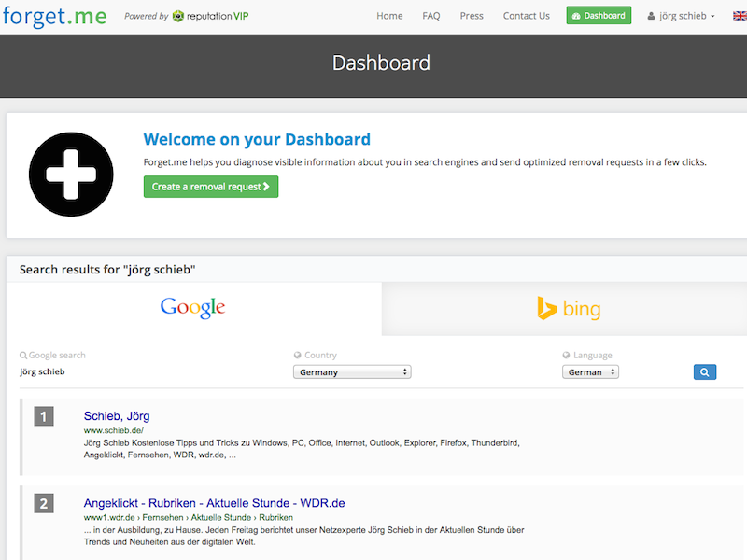The image size is (747, 560).
Task: Click the UK flag language icon
Action: point(740,16)
